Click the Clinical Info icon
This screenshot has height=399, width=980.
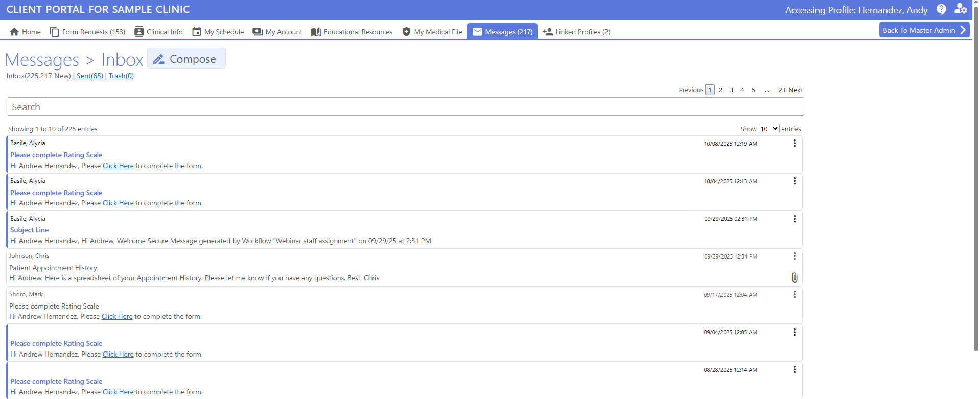tap(139, 32)
